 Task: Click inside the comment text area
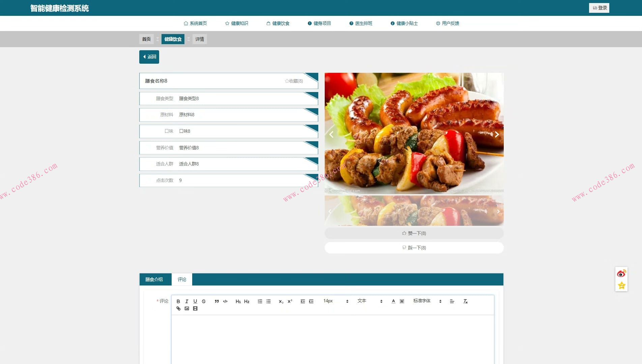pos(333,339)
